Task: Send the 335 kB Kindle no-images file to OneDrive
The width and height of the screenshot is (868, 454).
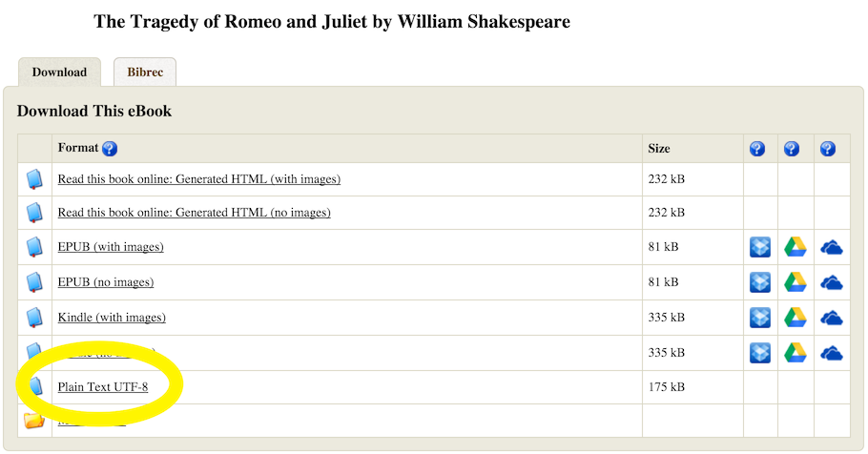Action: pos(832,353)
